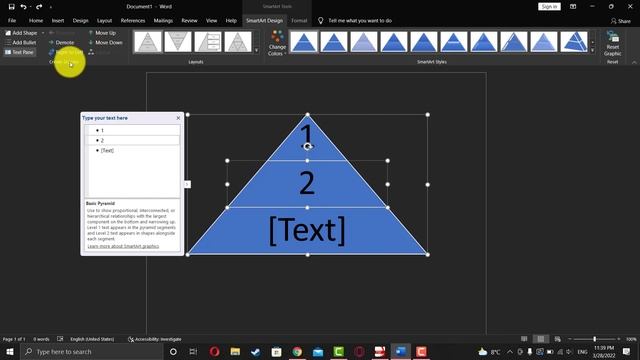This screenshot has width=640, height=360.
Task: Click the taskbar search box
Action: [92, 351]
